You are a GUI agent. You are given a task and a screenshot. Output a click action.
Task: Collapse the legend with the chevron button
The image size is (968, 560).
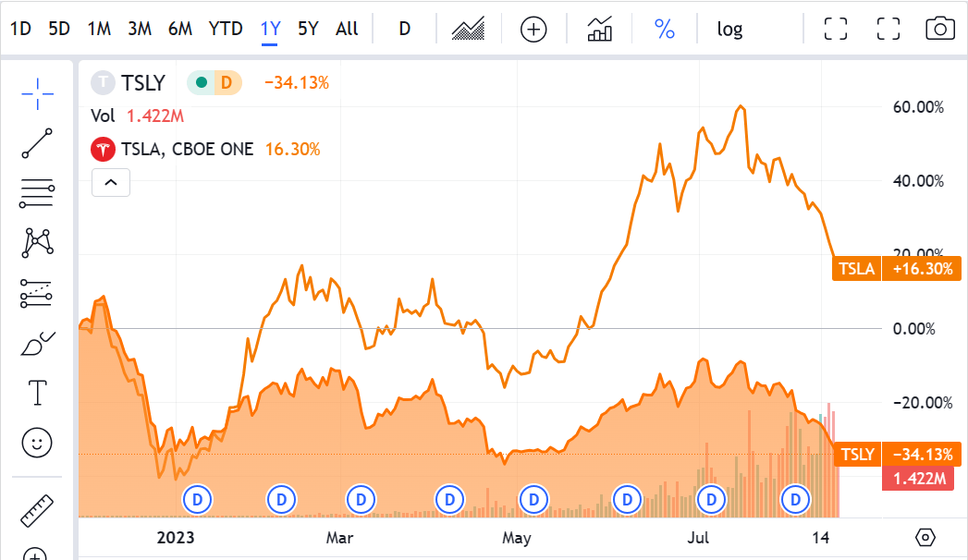tap(110, 182)
